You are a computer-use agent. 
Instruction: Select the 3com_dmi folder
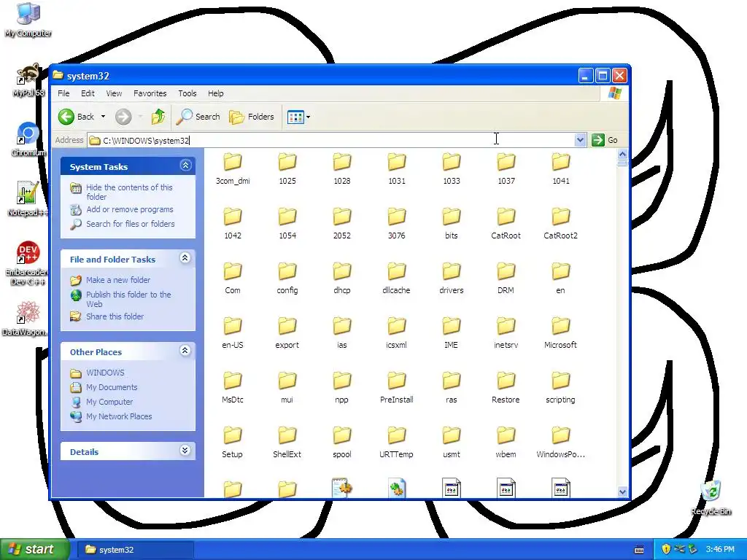[233, 169]
